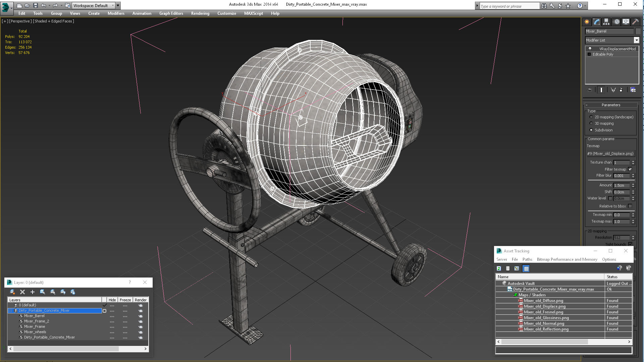The height and width of the screenshot is (362, 644).
Task: Open the Hierarchy command panel tab
Action: [606, 22]
